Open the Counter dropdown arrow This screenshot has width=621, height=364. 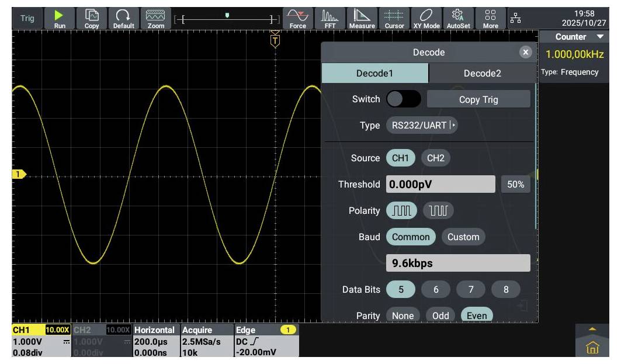600,37
